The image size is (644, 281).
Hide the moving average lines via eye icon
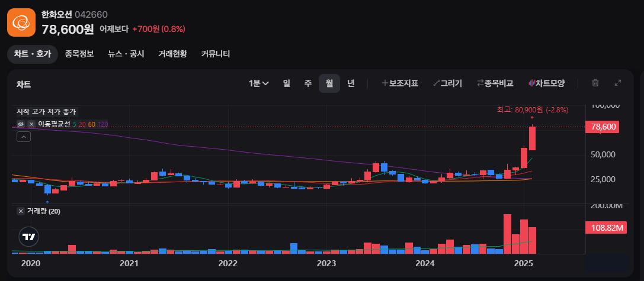pos(21,124)
